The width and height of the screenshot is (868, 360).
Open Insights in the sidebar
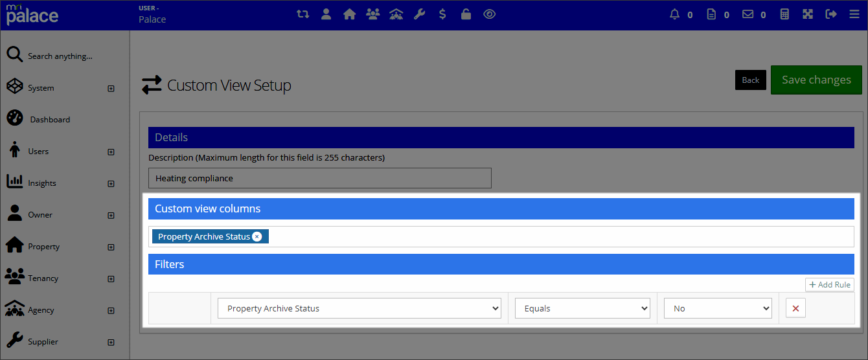[x=42, y=183]
